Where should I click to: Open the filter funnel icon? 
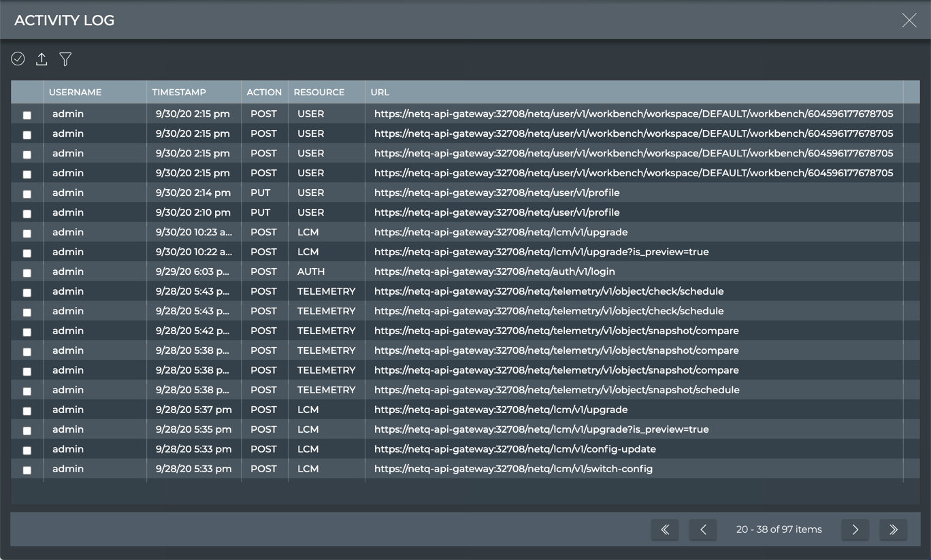[65, 59]
